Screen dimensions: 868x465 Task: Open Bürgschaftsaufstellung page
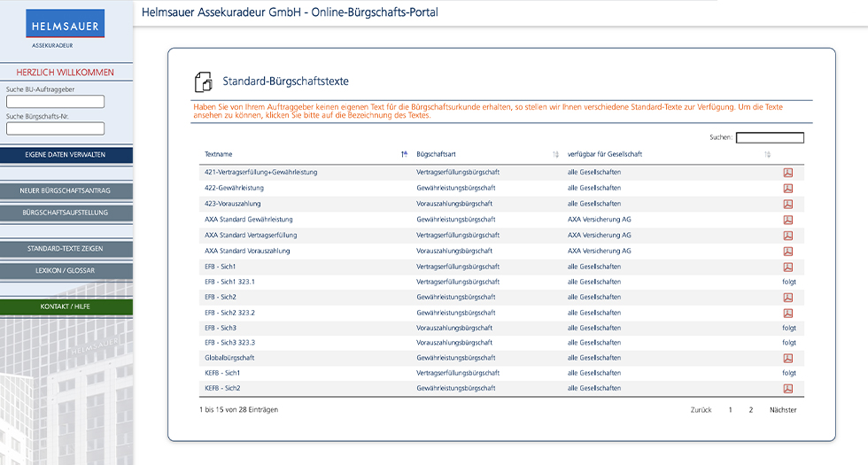[66, 213]
